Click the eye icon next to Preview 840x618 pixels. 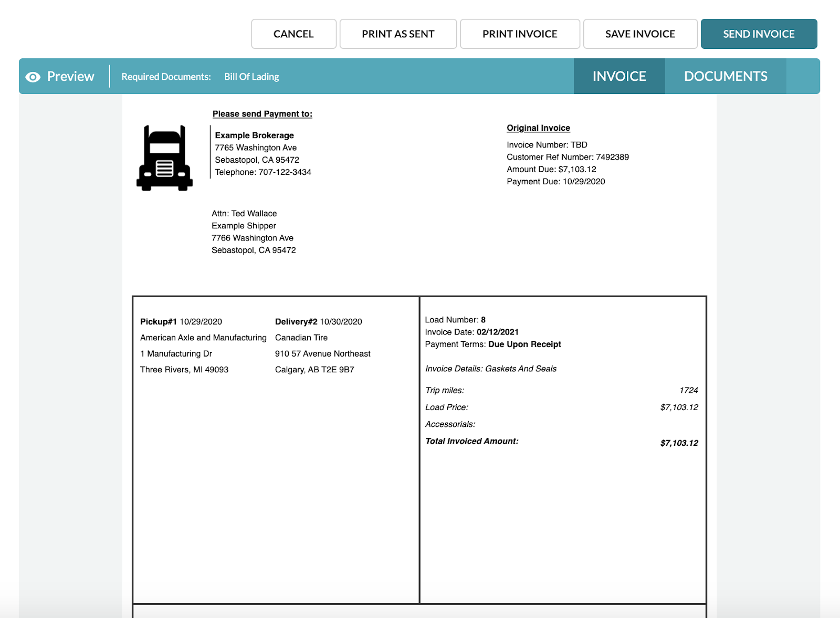tap(33, 76)
